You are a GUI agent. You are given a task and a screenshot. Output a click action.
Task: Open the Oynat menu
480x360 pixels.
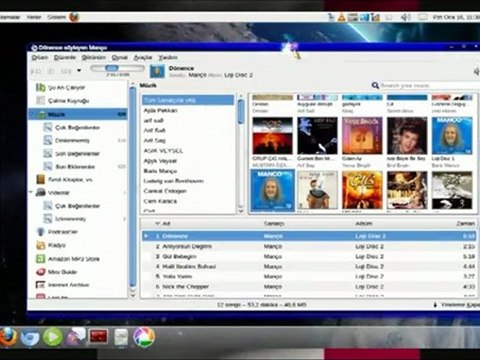pyautogui.click(x=120, y=58)
